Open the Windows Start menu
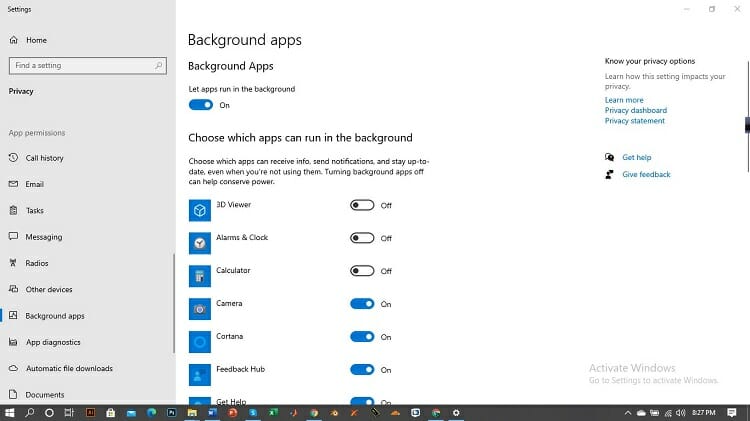The width and height of the screenshot is (750, 421). (10, 412)
